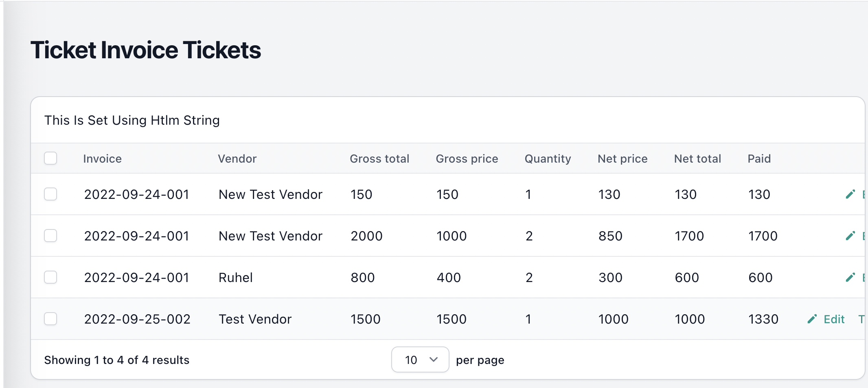Click the Net total column header
Screen dimensions: 868x388
click(697, 159)
